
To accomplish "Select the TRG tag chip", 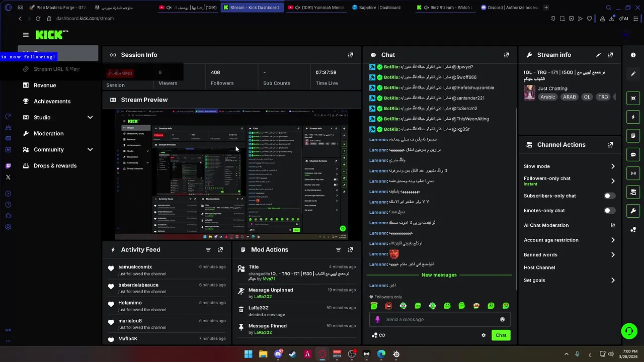I will tap(603, 97).
